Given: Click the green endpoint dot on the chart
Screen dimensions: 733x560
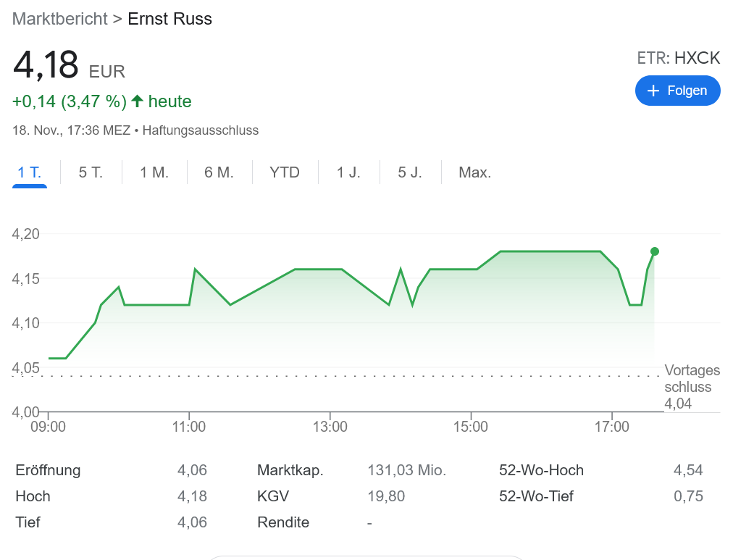Looking at the screenshot, I should coord(653,252).
